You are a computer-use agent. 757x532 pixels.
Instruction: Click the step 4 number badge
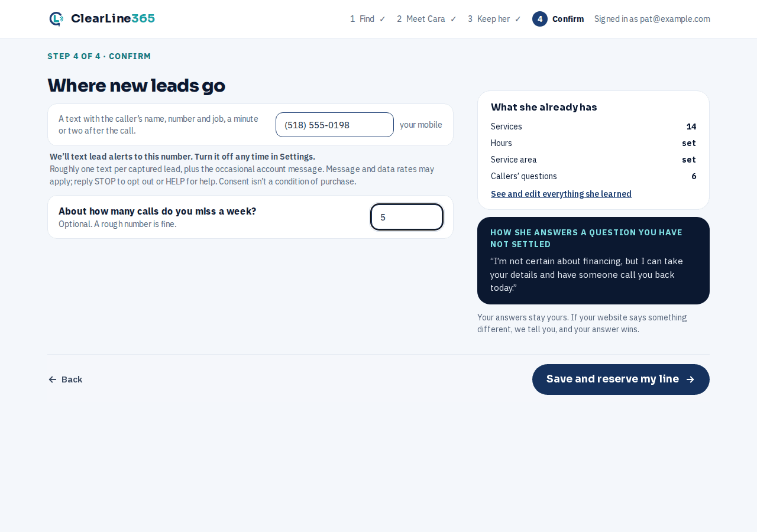click(x=540, y=19)
